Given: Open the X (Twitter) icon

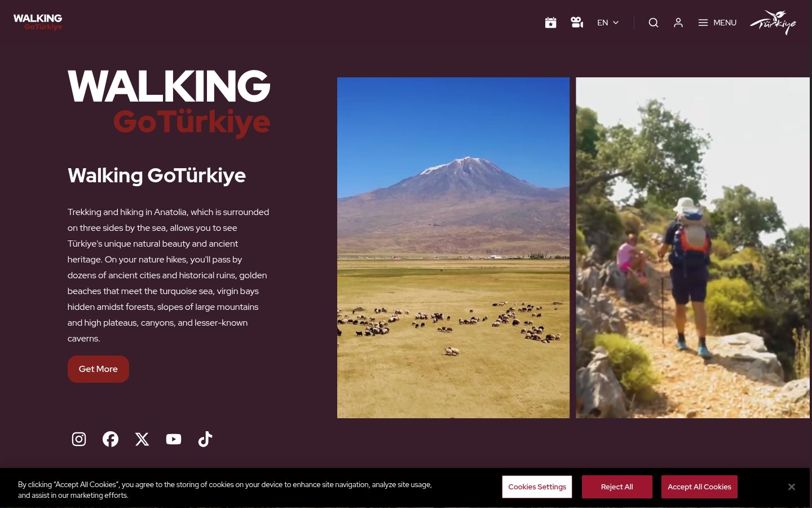Looking at the screenshot, I should coord(142,439).
